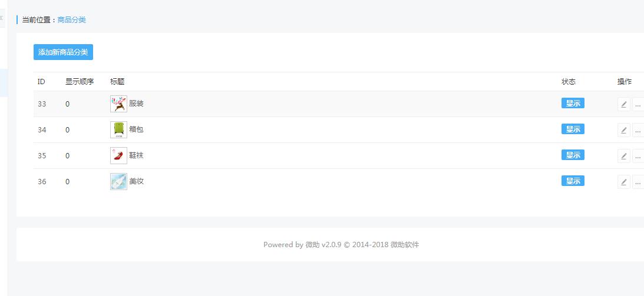Click the 鞋袜 red shoe thumbnail

pyautogui.click(x=118, y=155)
